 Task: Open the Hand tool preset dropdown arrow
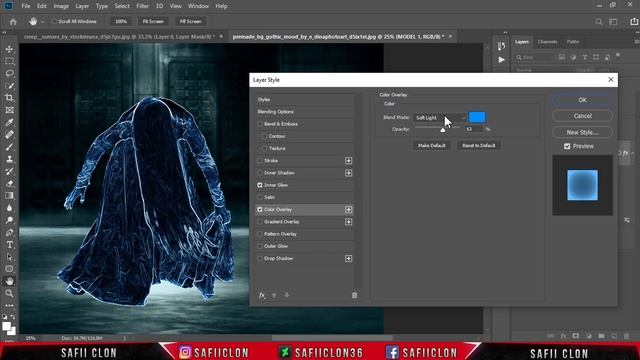pos(42,22)
